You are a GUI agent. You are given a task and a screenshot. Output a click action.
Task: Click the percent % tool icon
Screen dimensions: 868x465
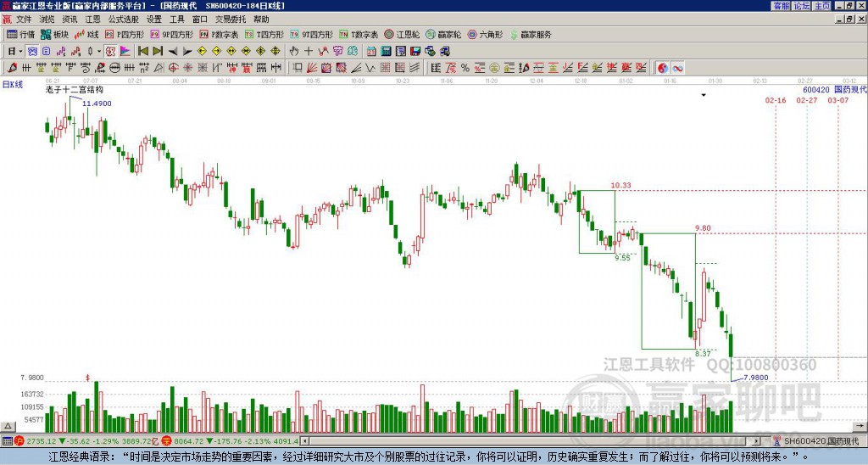point(465,68)
